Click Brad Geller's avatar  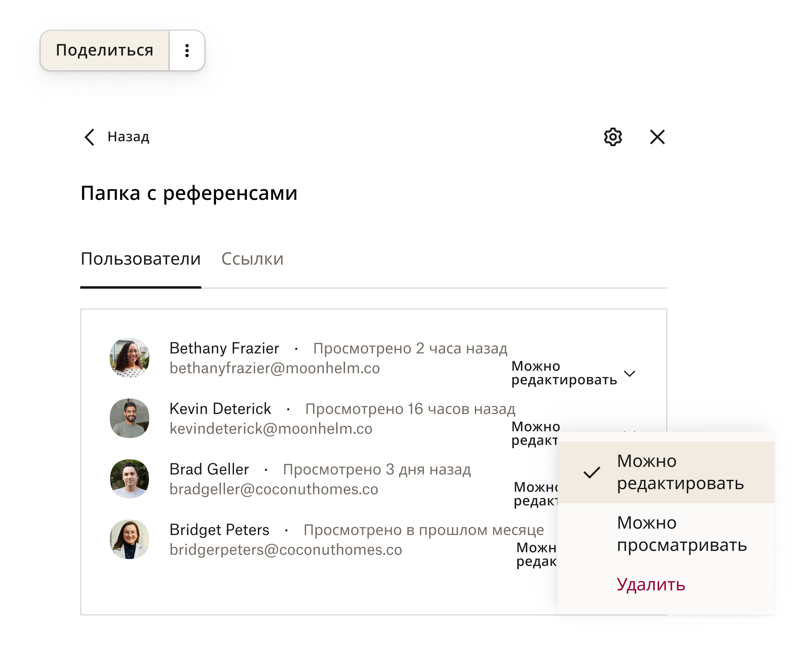(x=129, y=478)
